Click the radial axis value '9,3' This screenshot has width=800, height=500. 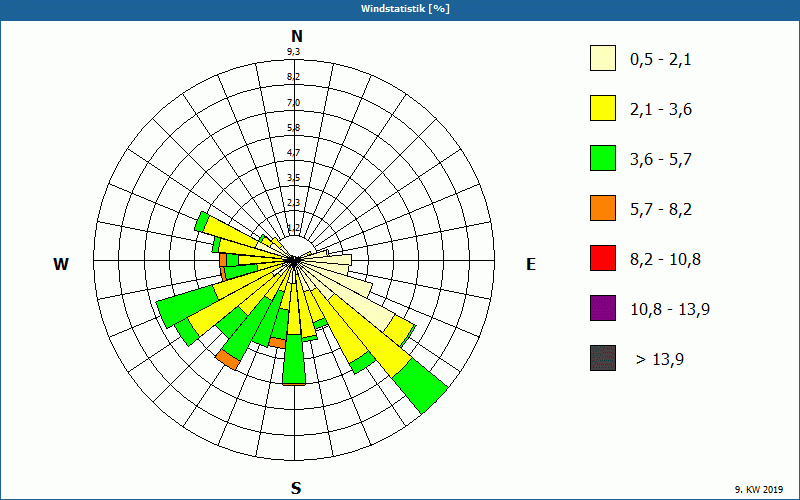tap(293, 52)
